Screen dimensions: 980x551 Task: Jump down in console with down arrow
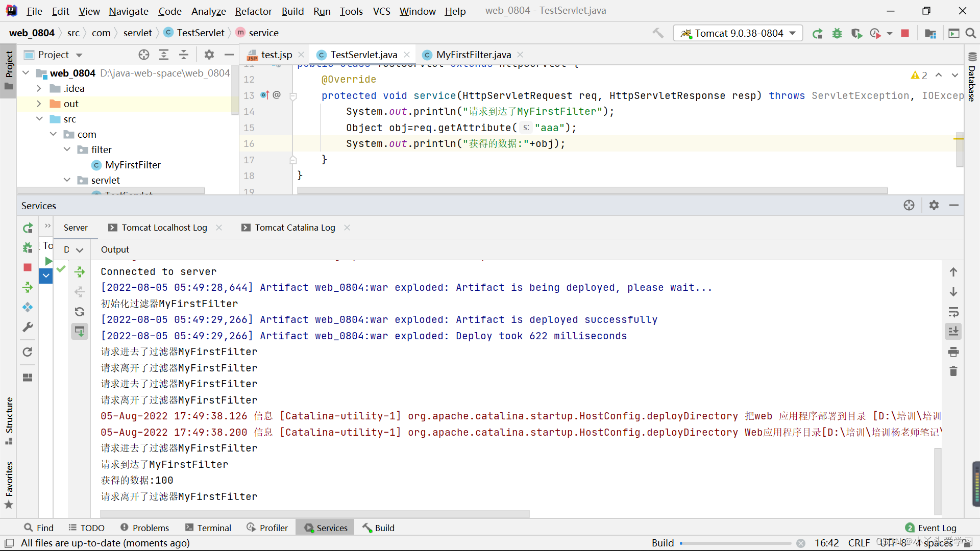point(953,292)
